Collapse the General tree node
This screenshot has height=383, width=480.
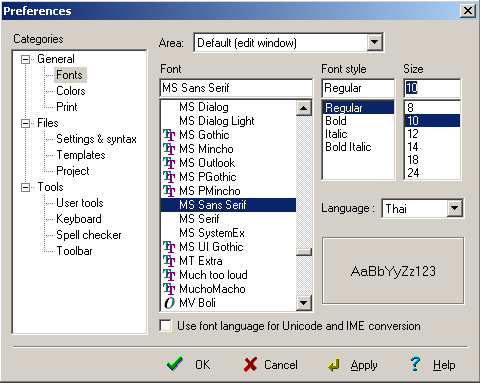click(25, 60)
